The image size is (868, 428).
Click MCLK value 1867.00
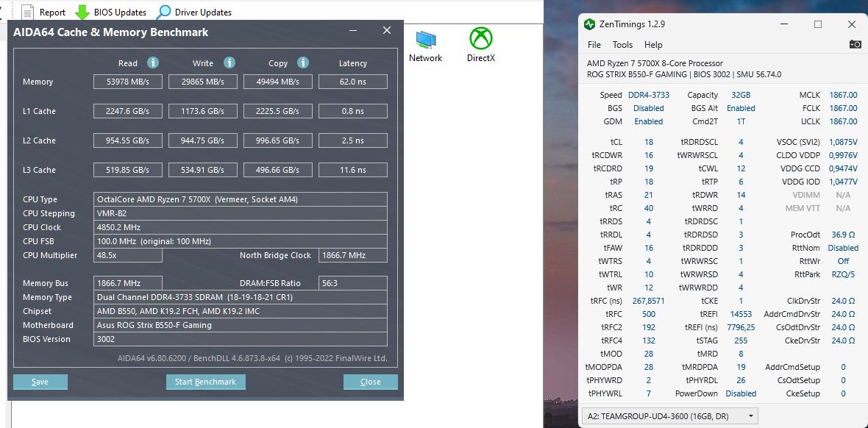(x=843, y=96)
